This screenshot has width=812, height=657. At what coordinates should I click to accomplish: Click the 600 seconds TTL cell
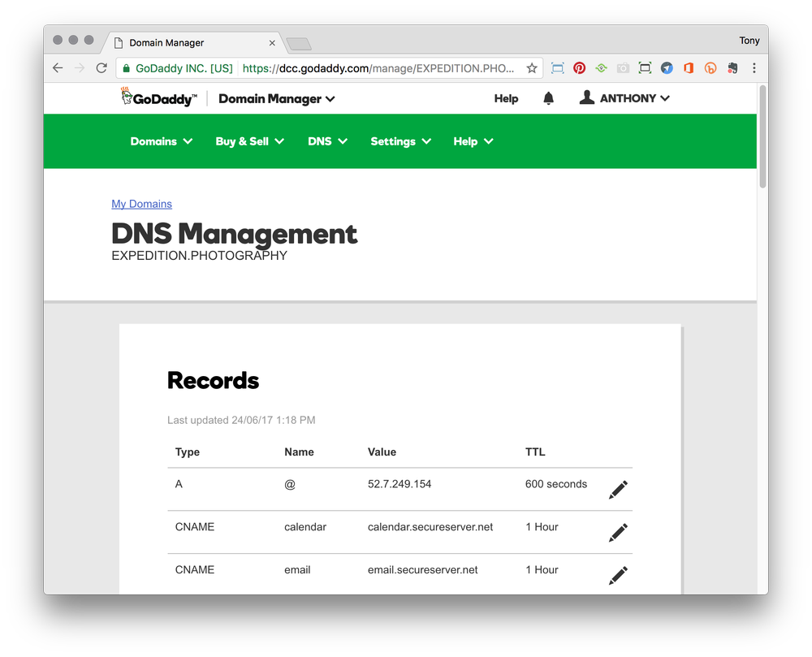(x=556, y=484)
